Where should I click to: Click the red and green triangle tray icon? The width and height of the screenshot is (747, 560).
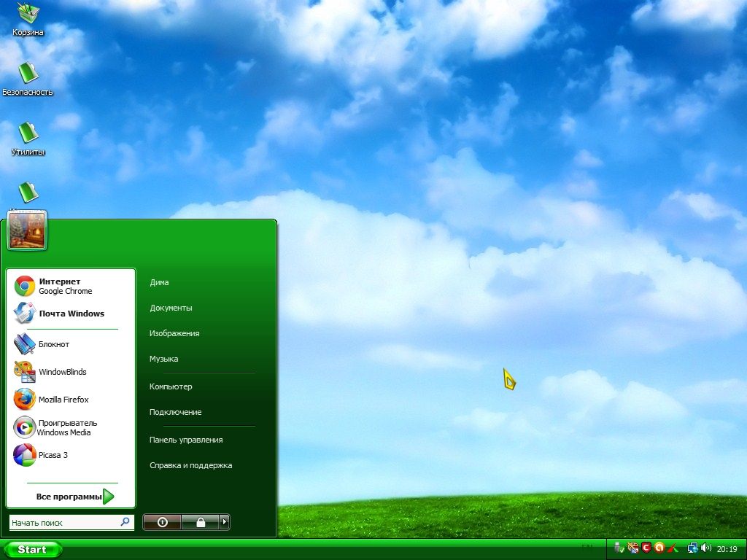[672, 548]
